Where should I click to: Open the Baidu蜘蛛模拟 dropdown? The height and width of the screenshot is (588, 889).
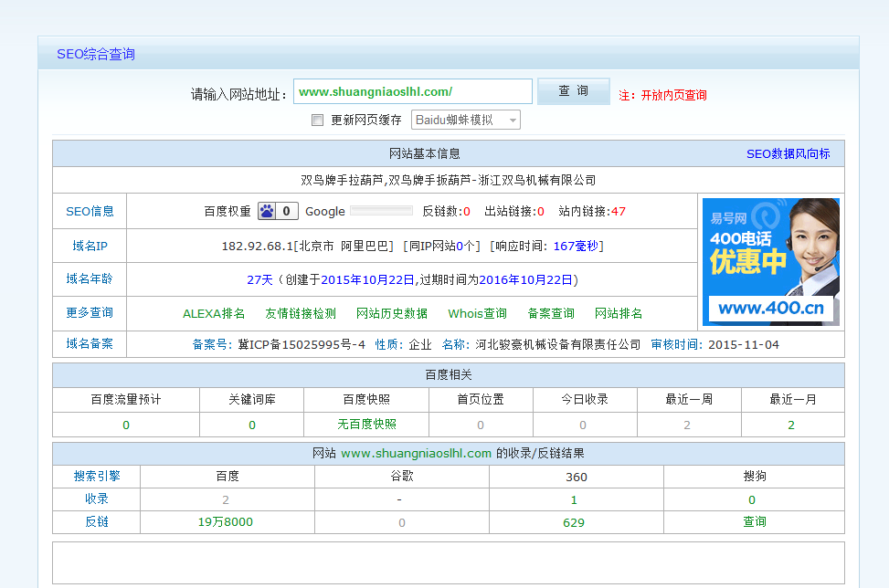pos(465,121)
